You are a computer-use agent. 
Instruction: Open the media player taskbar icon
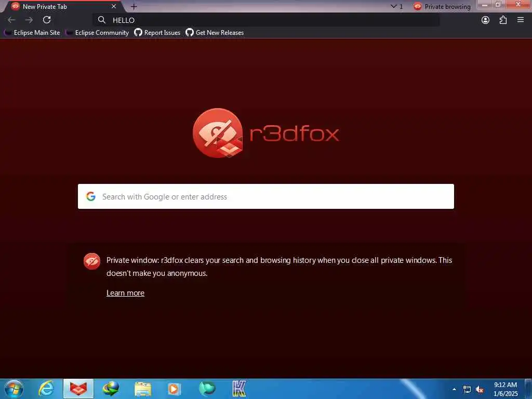point(175,389)
